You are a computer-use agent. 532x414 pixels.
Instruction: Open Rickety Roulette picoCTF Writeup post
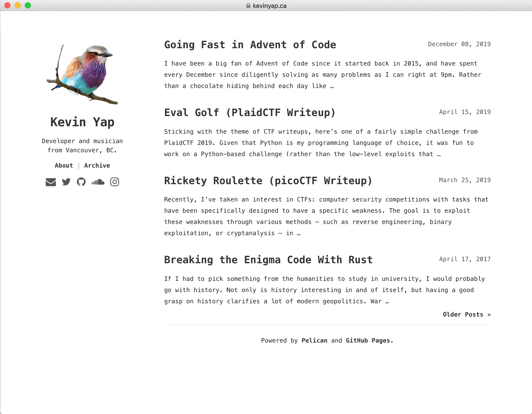coord(268,181)
